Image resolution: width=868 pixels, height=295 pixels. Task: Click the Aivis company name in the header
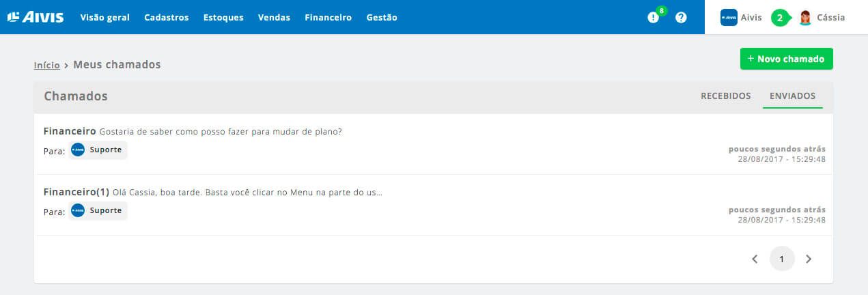click(x=751, y=18)
